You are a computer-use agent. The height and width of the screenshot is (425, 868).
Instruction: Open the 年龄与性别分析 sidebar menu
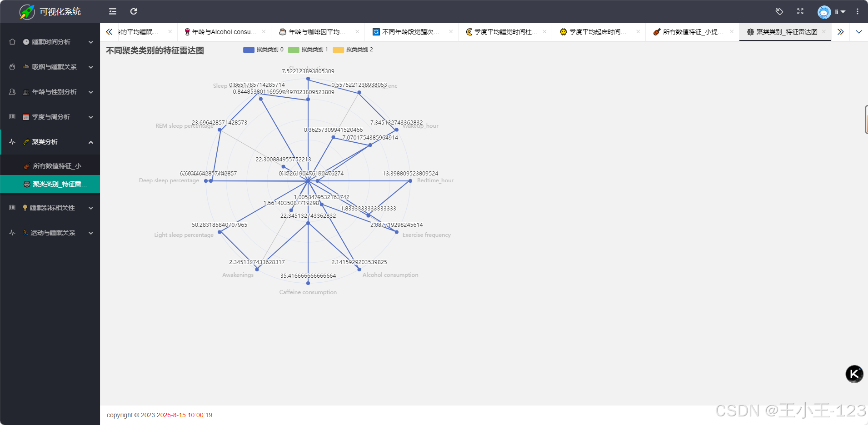50,92
